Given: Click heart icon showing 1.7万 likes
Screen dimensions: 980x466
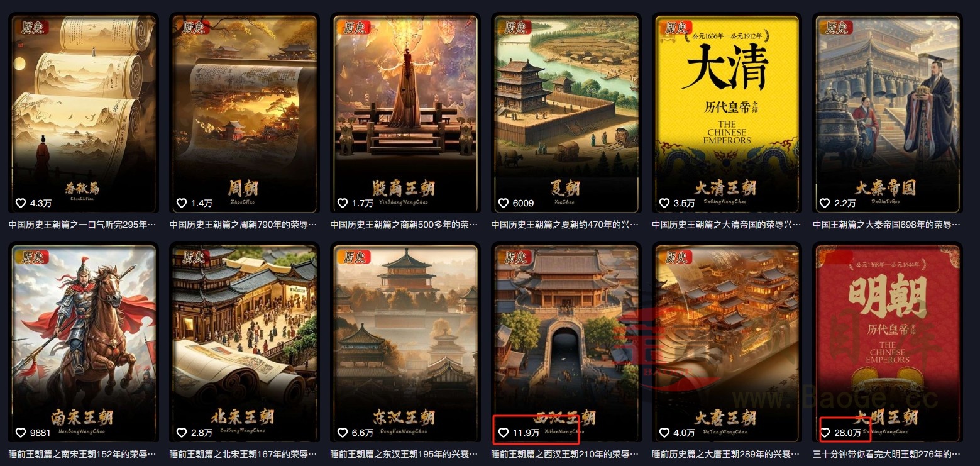Looking at the screenshot, I should 342,203.
